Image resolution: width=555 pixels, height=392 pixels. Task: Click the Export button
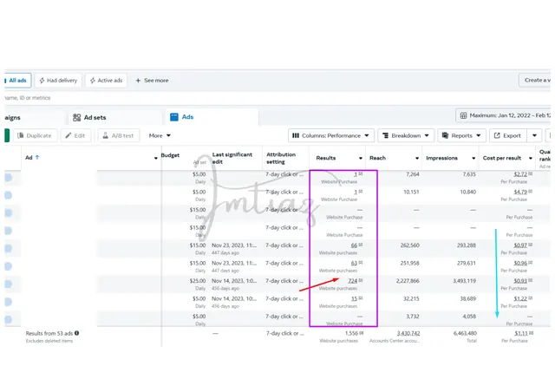tap(508, 135)
